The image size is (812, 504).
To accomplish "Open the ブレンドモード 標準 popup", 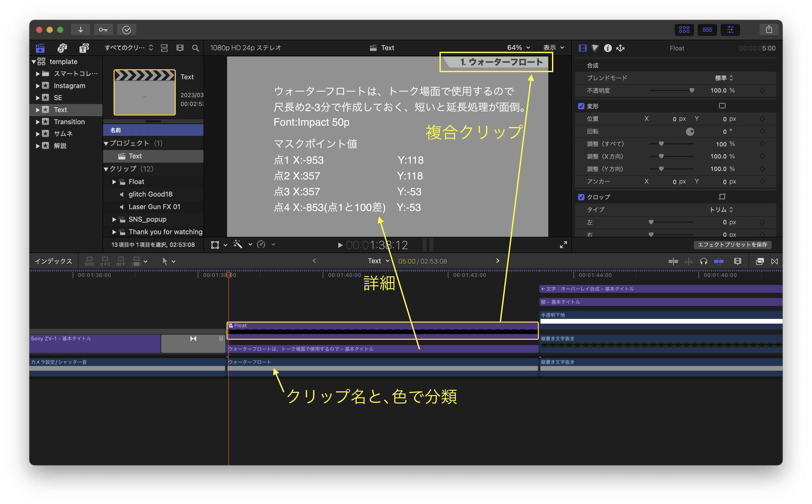I will point(724,78).
